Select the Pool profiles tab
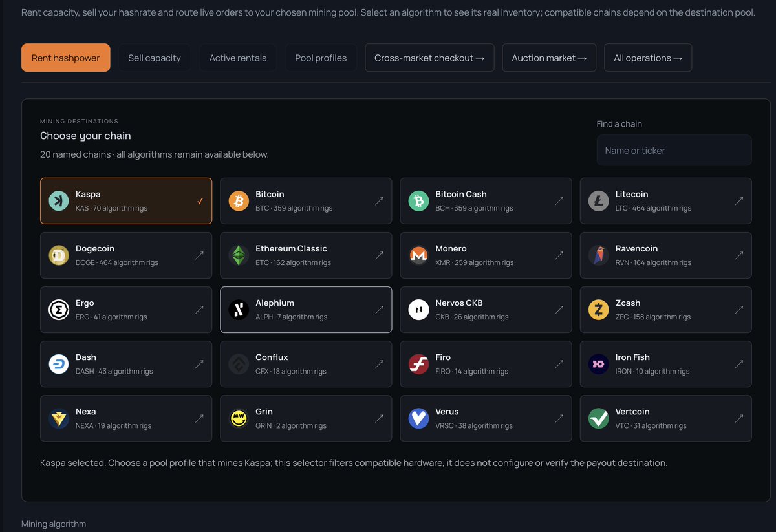Image resolution: width=776 pixels, height=532 pixels. [x=321, y=58]
